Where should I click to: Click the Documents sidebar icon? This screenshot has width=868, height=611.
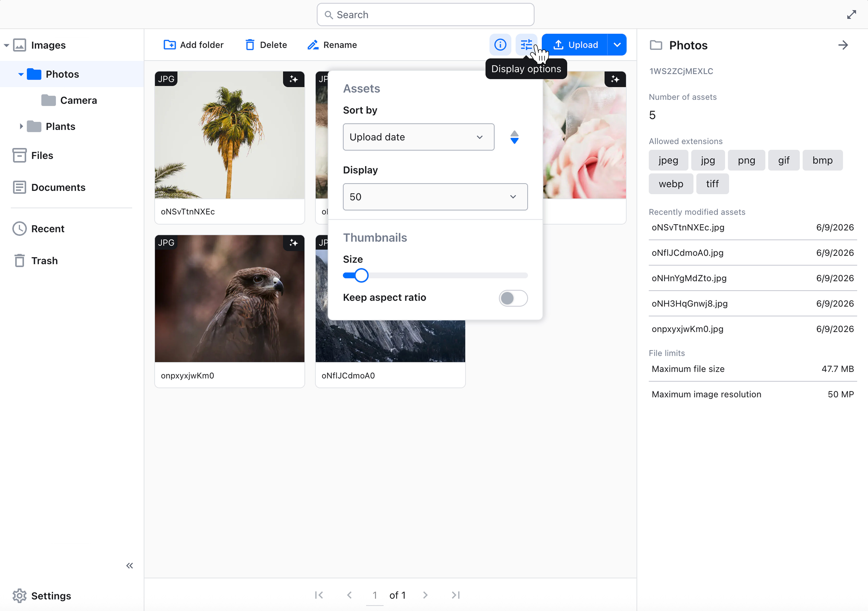pos(19,187)
